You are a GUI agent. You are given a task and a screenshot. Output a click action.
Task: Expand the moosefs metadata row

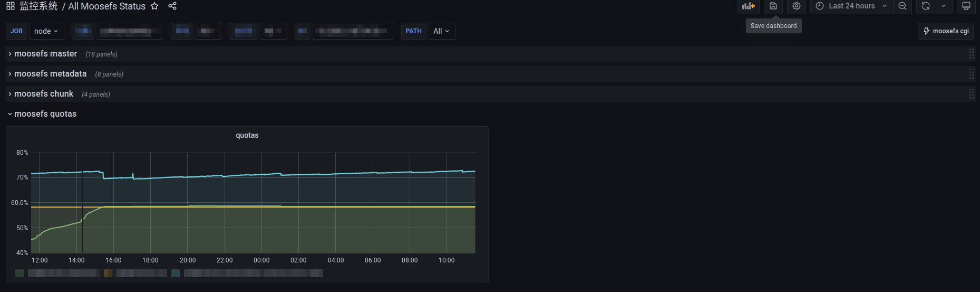(x=50, y=74)
